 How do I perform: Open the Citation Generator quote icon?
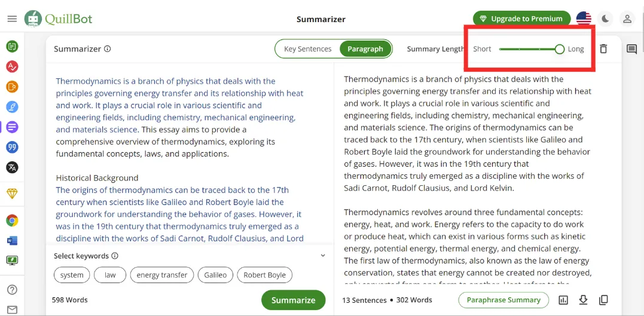click(12, 147)
